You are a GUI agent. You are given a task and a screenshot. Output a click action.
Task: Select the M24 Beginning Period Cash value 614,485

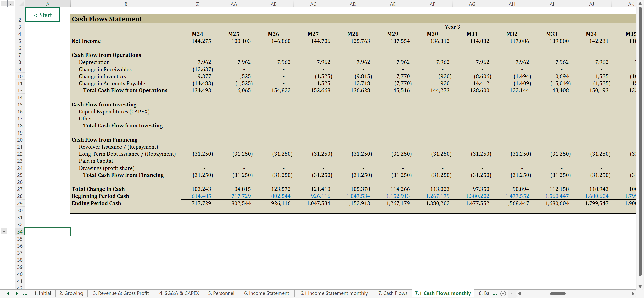201,196
